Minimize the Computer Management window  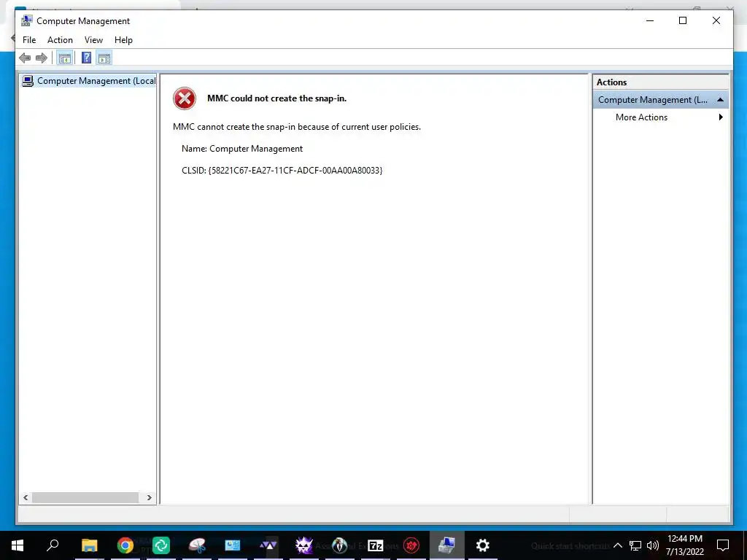[650, 20]
